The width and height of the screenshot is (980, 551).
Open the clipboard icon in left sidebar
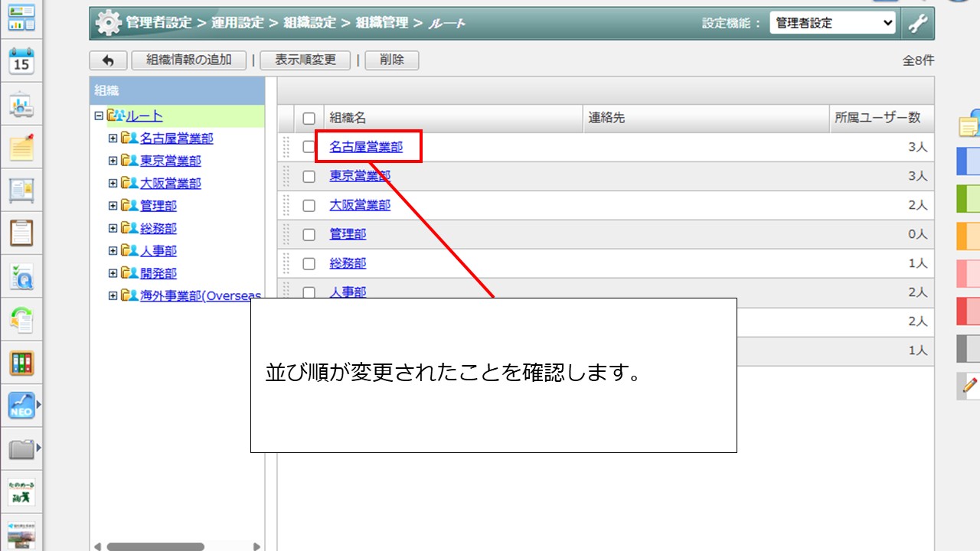point(21,232)
